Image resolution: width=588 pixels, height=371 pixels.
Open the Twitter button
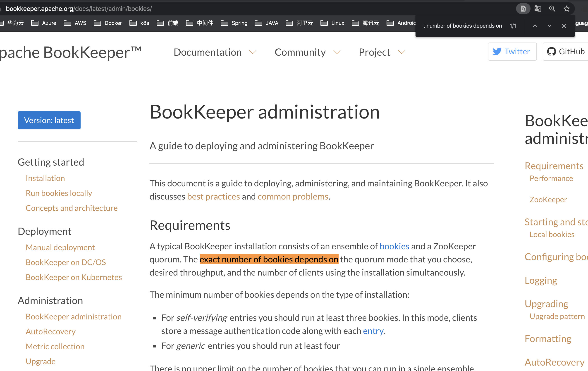pyautogui.click(x=512, y=52)
